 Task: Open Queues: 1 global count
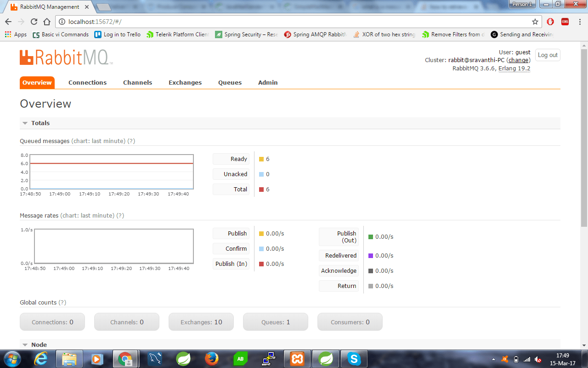pyautogui.click(x=276, y=322)
